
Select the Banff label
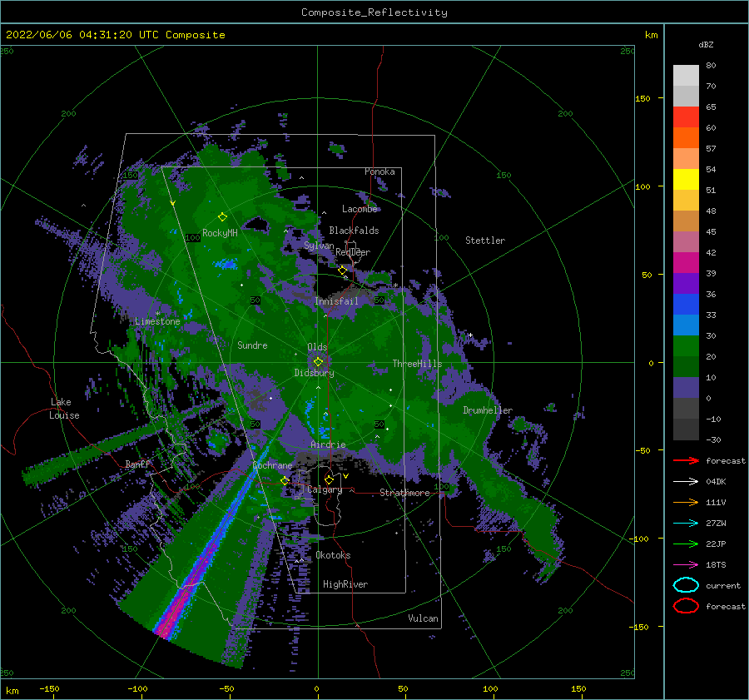coord(137,464)
